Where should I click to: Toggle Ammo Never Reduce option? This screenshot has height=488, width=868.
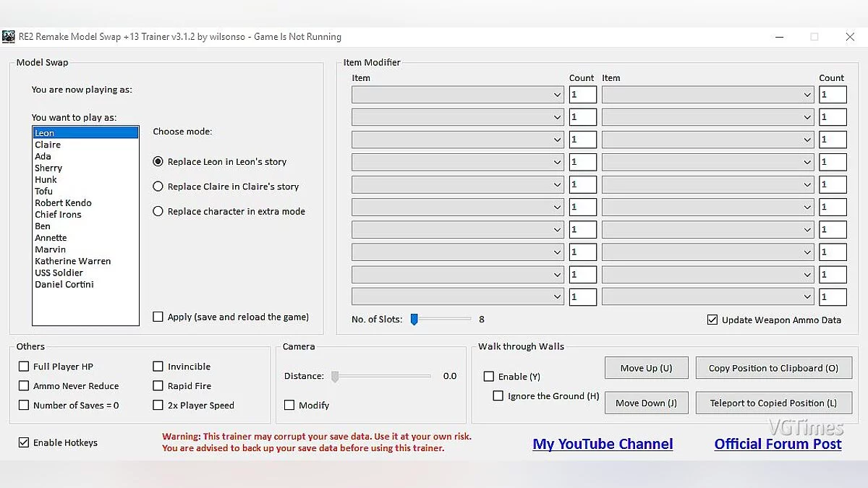click(x=24, y=386)
